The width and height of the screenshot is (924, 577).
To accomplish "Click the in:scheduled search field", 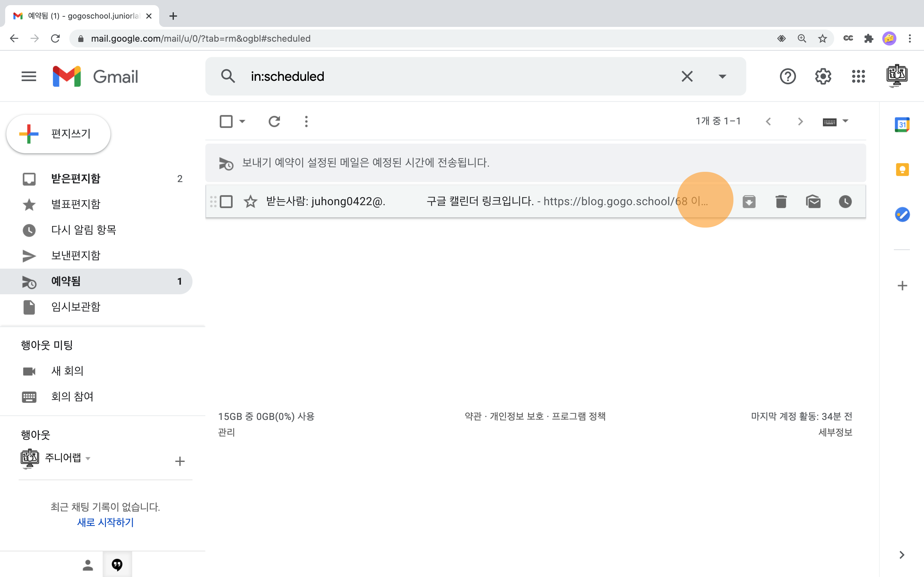I will (x=458, y=76).
